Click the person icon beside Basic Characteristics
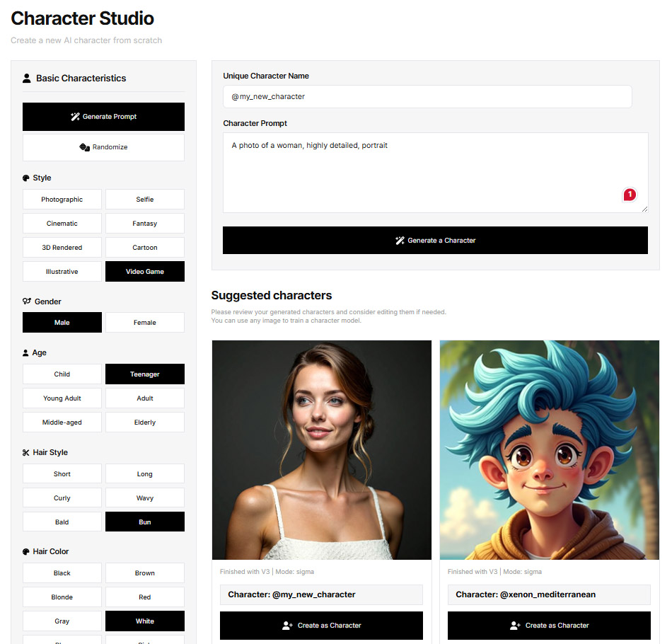672x644 pixels. point(27,78)
